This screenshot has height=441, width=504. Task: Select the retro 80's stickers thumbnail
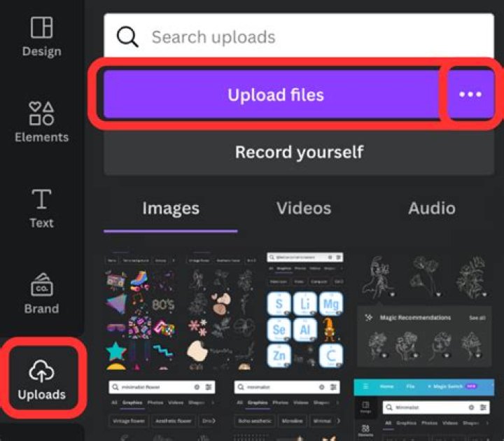point(143,311)
